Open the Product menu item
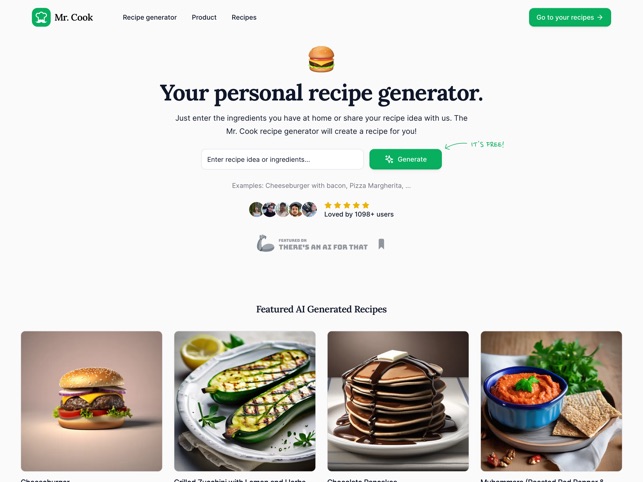 click(x=204, y=17)
